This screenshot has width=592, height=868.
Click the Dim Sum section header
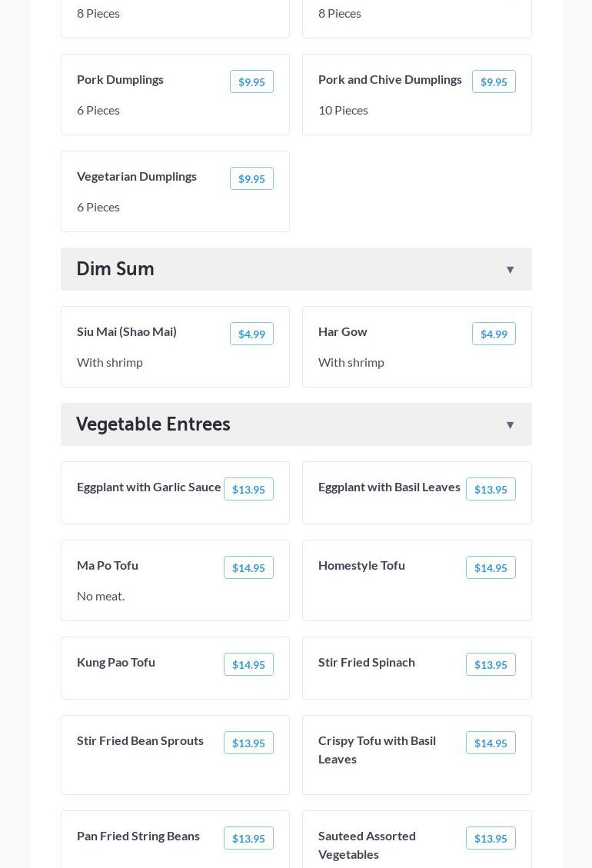click(x=115, y=269)
